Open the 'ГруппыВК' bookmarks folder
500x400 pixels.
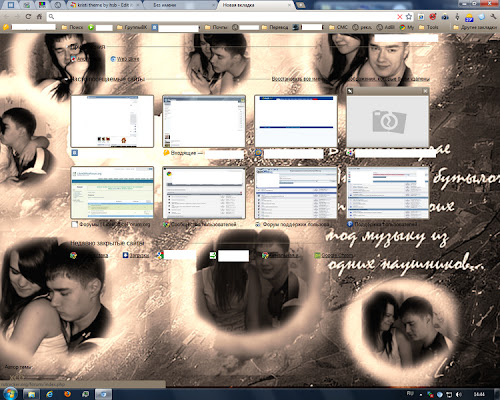click(132, 27)
